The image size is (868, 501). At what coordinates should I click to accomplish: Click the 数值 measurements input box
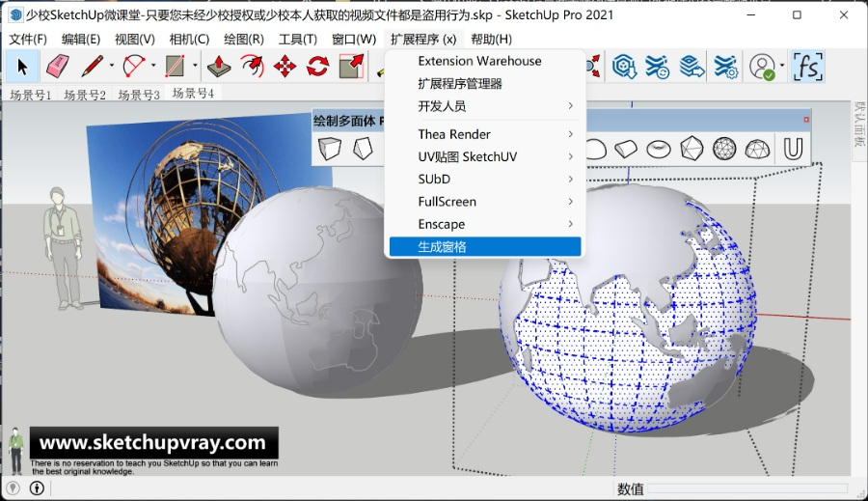(747, 488)
